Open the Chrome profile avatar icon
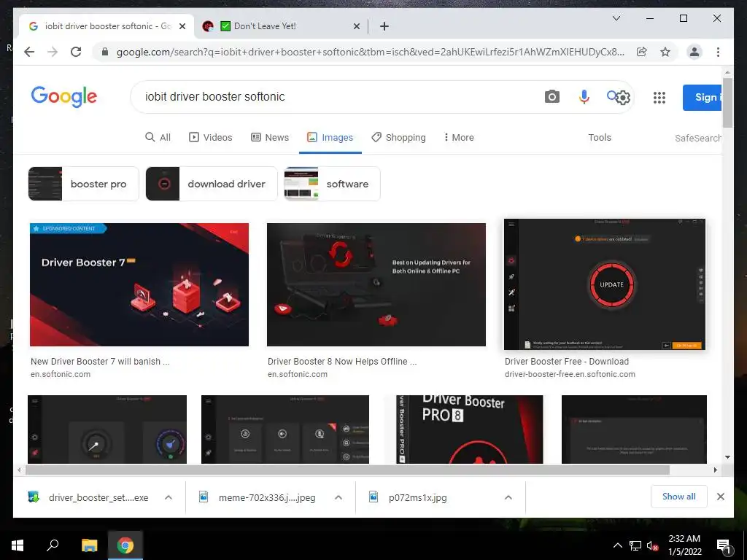 694,52
